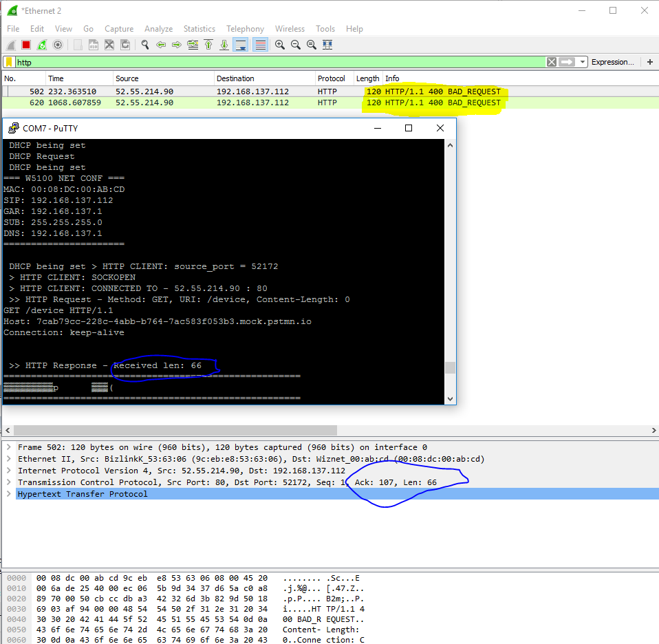Zoom in the packet text

click(280, 45)
